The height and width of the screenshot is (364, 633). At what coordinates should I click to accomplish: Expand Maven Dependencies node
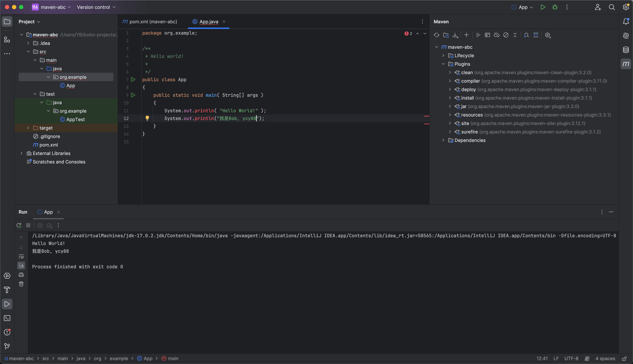(x=443, y=140)
